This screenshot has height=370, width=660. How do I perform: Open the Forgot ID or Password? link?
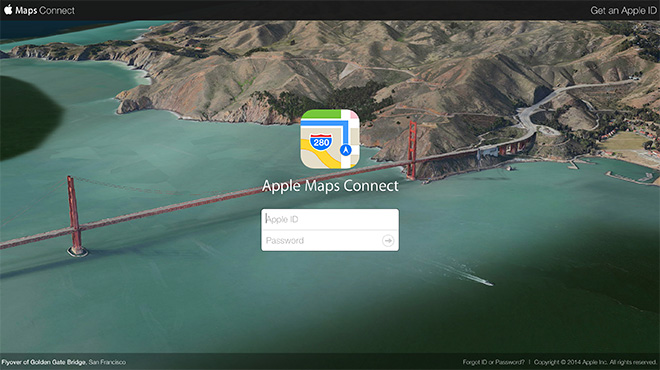[494, 362]
